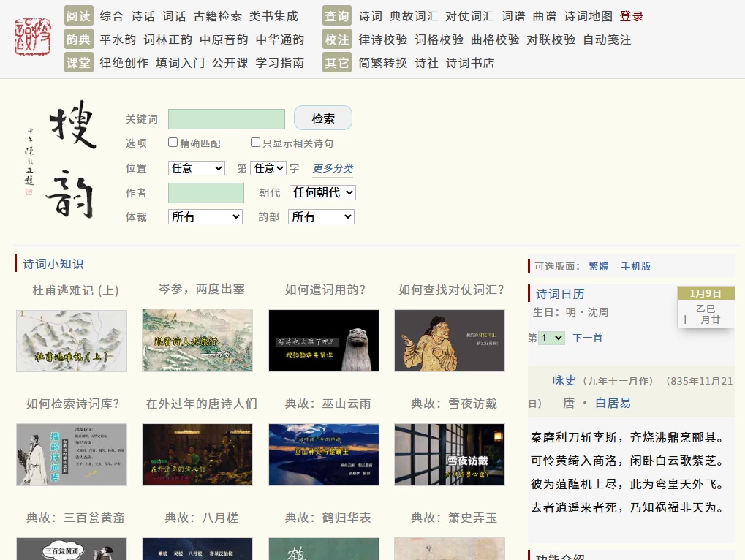Click the 关键词 input field
Screen dimensions: 745x560
(x=227, y=119)
